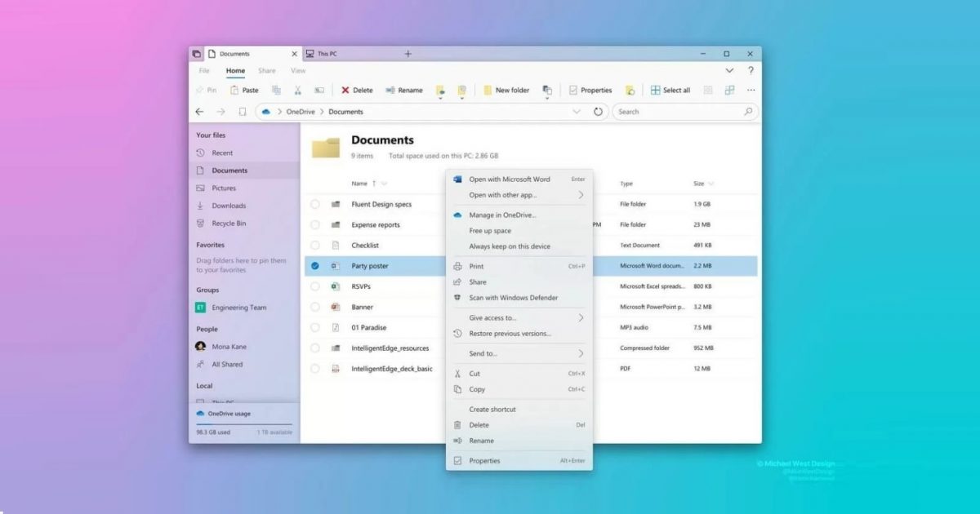This screenshot has width=980, height=514.
Task: Open the help question mark icon
Action: [751, 71]
